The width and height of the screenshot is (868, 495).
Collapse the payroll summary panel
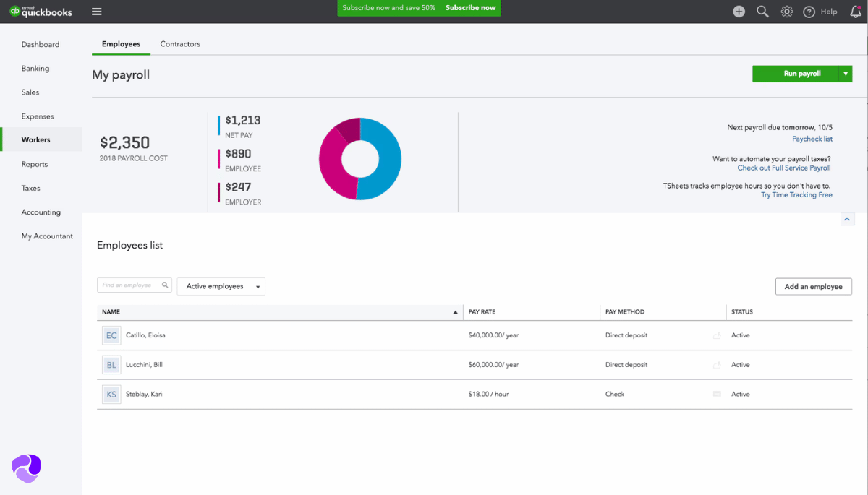coord(846,219)
